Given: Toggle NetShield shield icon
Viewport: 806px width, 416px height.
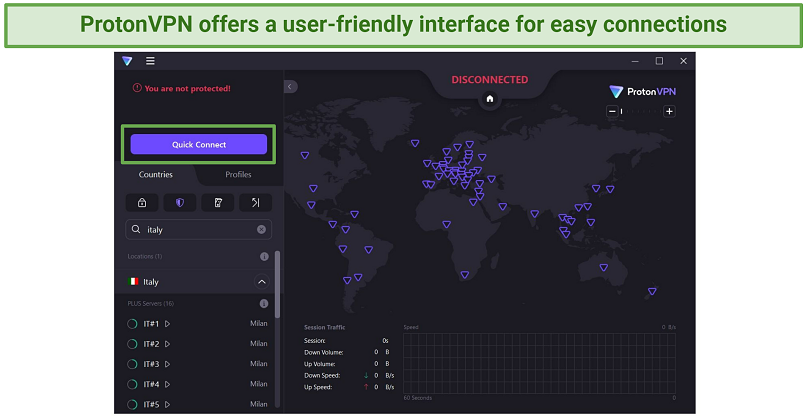Looking at the screenshot, I should coord(179,203).
